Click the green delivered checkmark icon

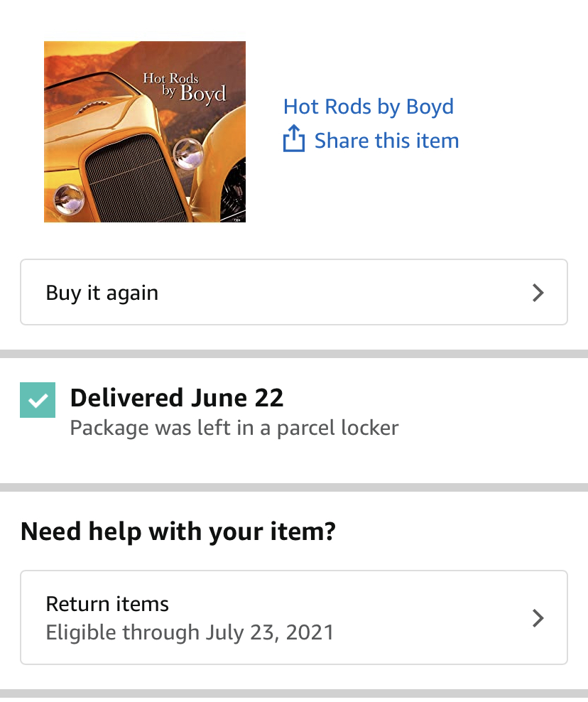coord(38,400)
